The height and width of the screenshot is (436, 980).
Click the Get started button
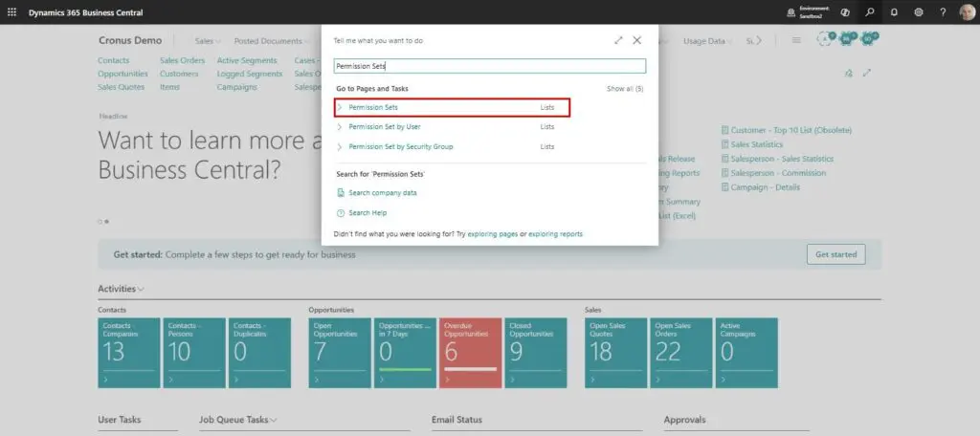[x=836, y=254]
